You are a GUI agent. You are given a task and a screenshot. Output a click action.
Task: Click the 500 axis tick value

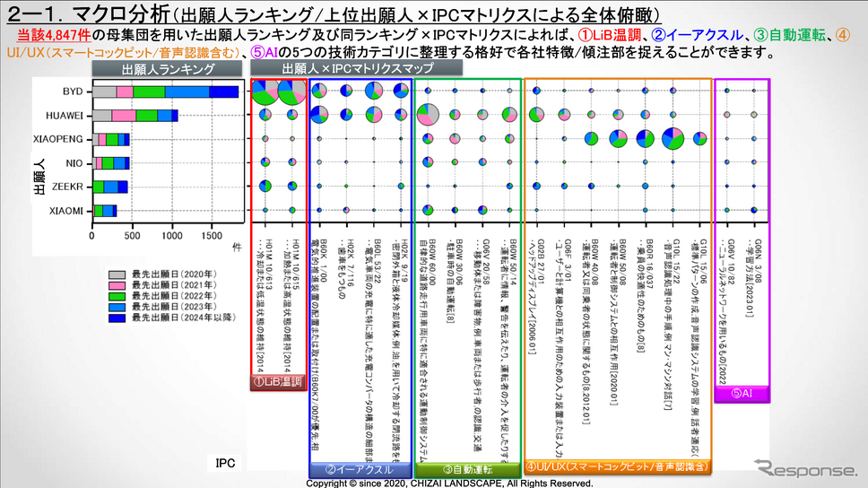132,235
